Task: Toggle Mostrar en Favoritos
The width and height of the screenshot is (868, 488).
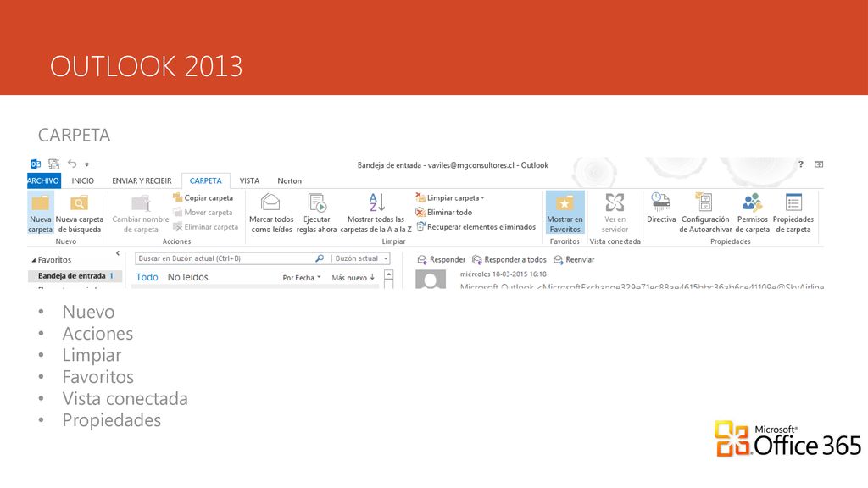Action: coord(565,213)
